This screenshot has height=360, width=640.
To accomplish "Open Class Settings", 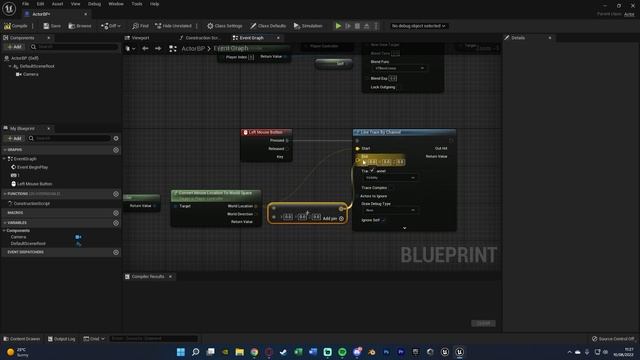I will pyautogui.click(x=224, y=26).
